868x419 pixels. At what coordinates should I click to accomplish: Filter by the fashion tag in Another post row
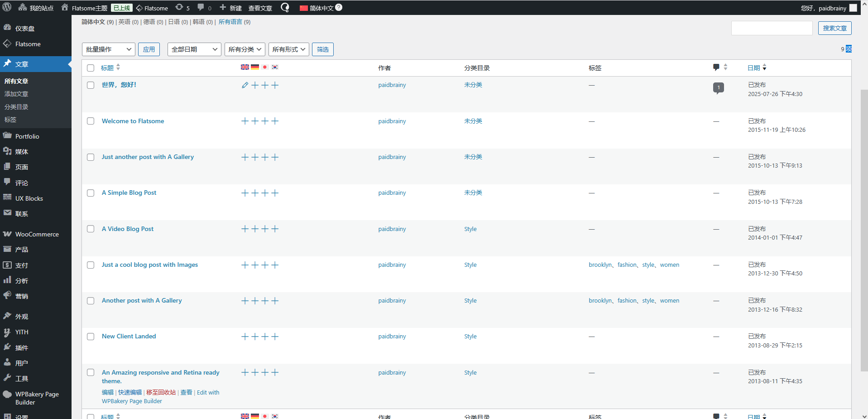click(627, 301)
